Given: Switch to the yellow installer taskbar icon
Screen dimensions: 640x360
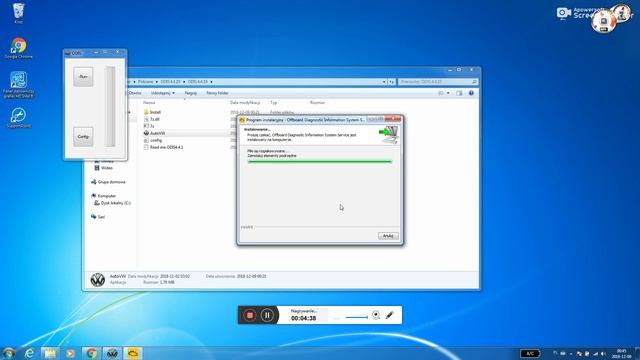Looking at the screenshot, I should click(133, 353).
